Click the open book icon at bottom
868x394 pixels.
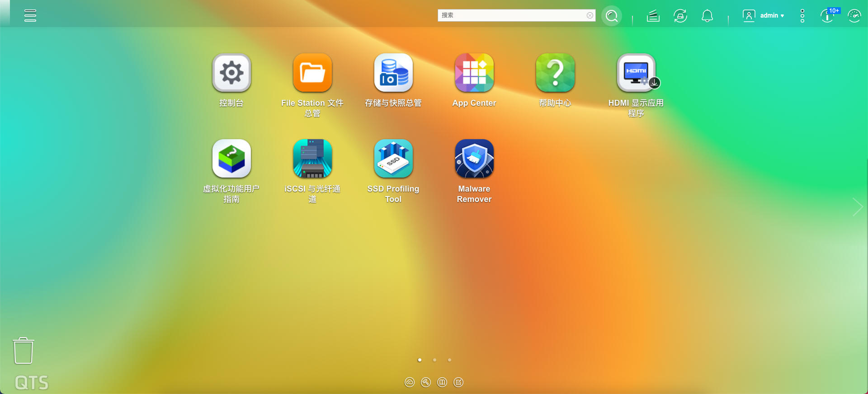coord(442,383)
